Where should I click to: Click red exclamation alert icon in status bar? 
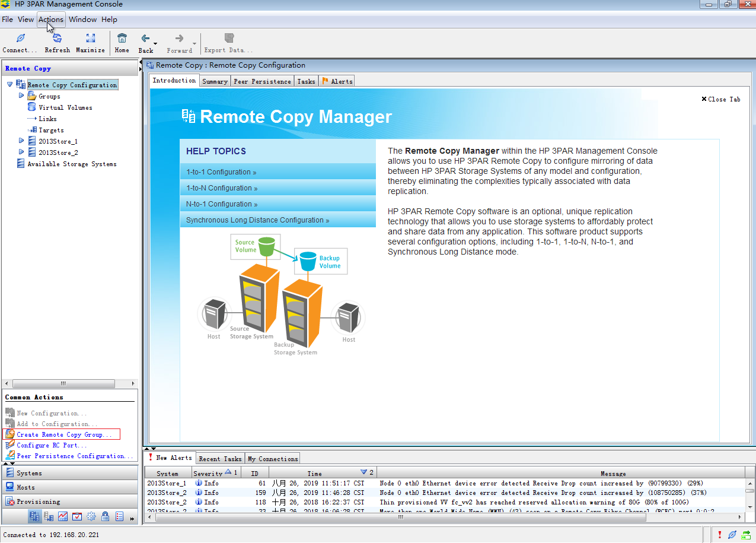tap(719, 535)
